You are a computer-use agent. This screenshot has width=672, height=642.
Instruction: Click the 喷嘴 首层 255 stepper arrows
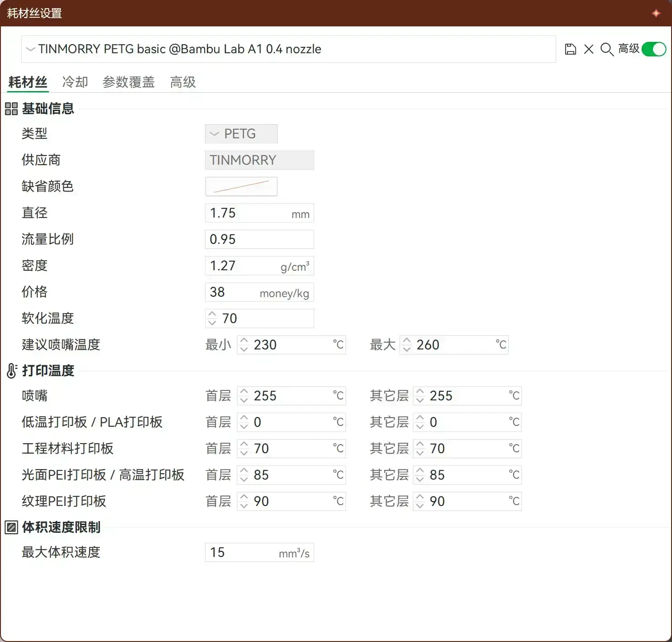pyautogui.click(x=244, y=396)
